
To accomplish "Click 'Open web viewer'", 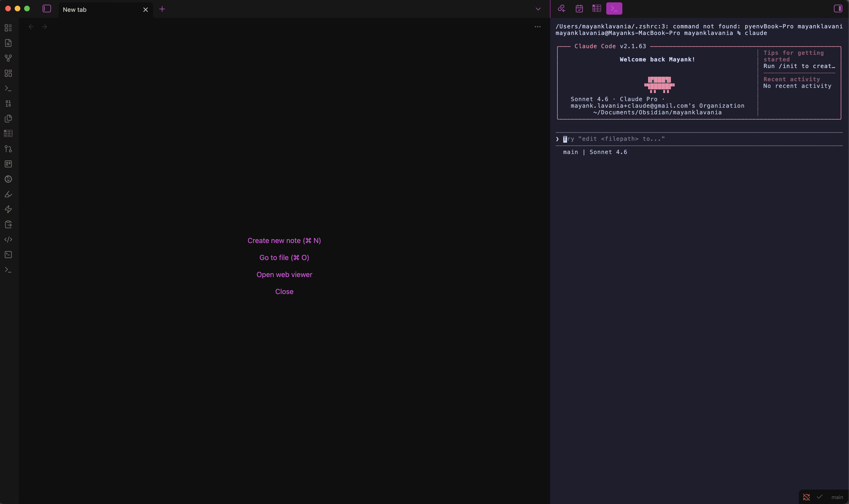I will point(284,274).
